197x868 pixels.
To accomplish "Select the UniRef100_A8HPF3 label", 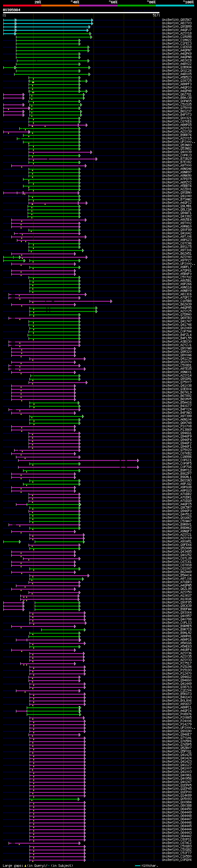I will [x=177, y=84].
